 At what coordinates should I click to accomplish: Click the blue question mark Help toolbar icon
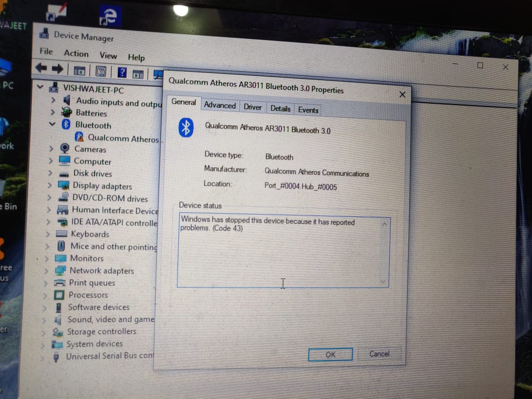tap(122, 72)
